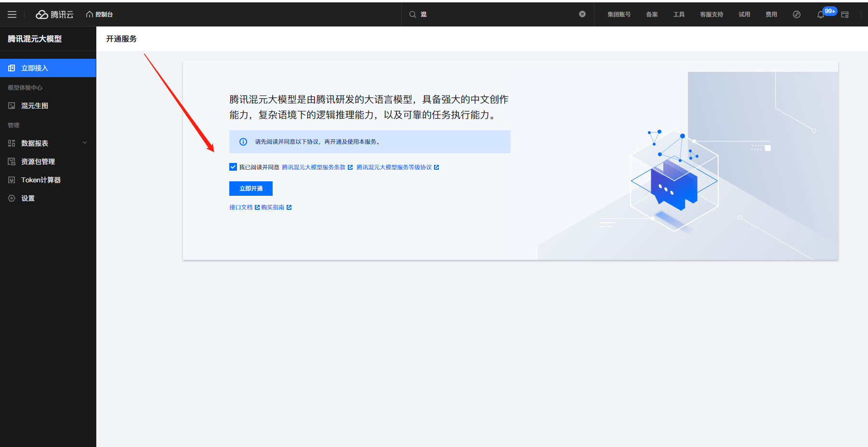Click the info icon in the notice banner
868x447 pixels.
[243, 142]
